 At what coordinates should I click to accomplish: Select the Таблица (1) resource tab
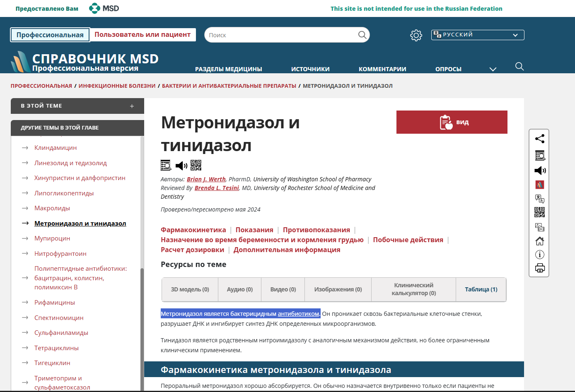(x=481, y=289)
